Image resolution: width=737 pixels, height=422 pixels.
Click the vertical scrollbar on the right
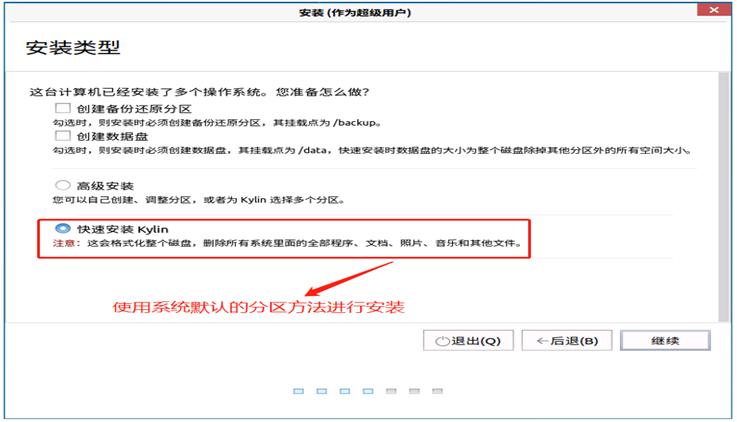coord(723,196)
